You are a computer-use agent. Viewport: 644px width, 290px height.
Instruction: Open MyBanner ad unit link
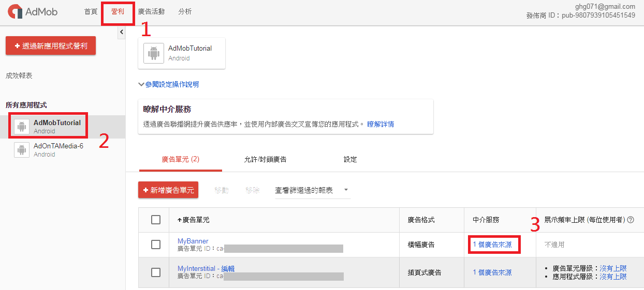(x=193, y=241)
